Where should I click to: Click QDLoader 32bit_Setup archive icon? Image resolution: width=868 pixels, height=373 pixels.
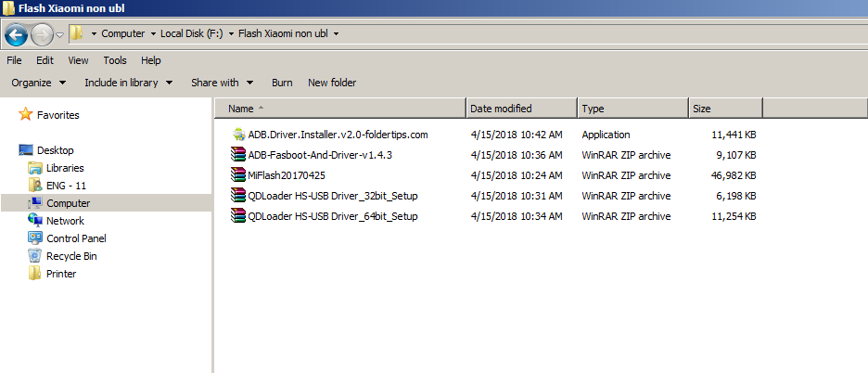(238, 196)
